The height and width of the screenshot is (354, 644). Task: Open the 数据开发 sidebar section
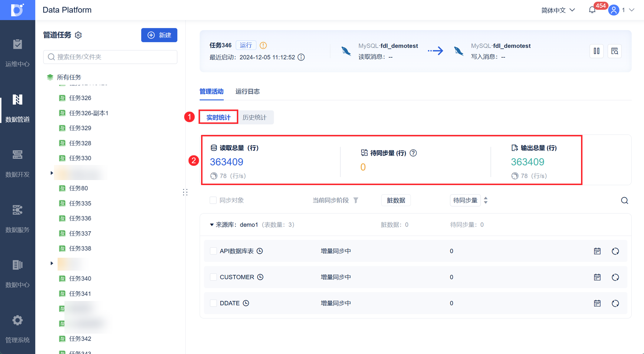[x=18, y=163]
